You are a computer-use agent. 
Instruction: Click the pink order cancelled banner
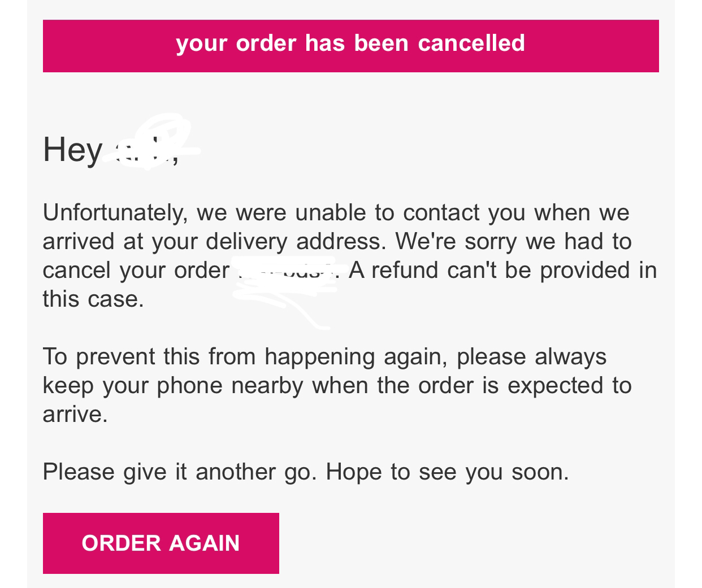click(x=350, y=46)
